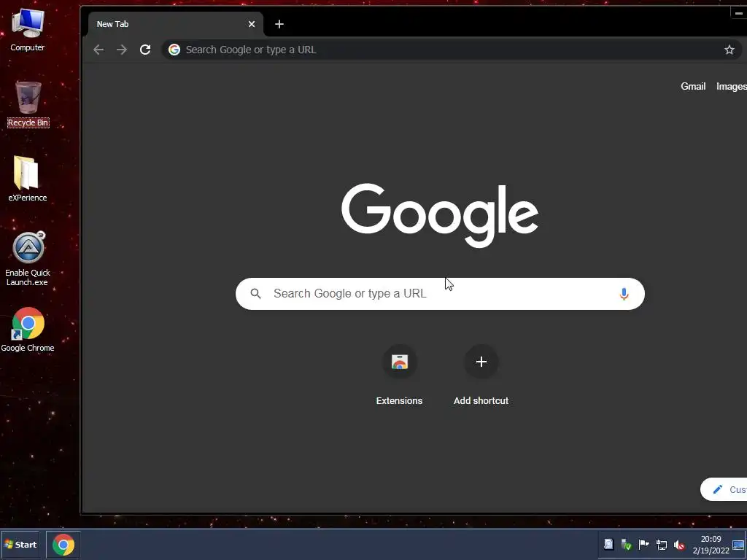Click the Add shortcut plus tile
The image size is (747, 560).
click(x=481, y=376)
